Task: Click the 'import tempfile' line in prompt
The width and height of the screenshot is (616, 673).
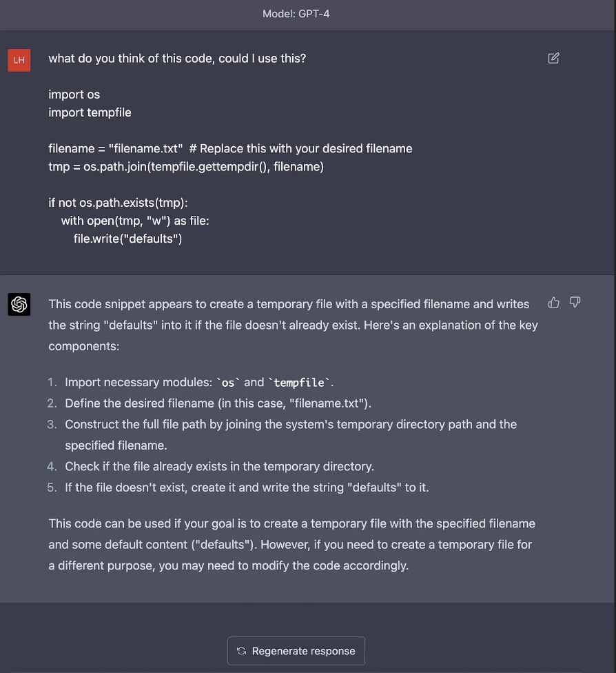Action: (90, 112)
